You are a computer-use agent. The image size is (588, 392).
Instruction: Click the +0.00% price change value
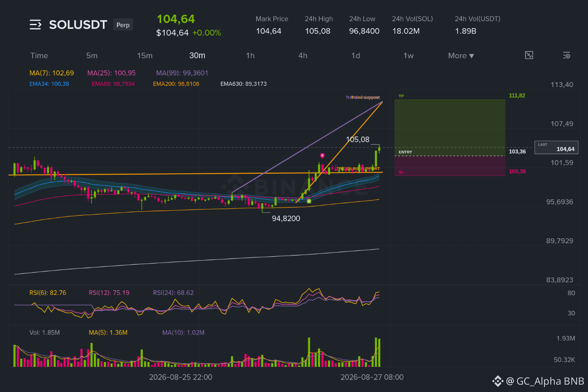coord(206,33)
